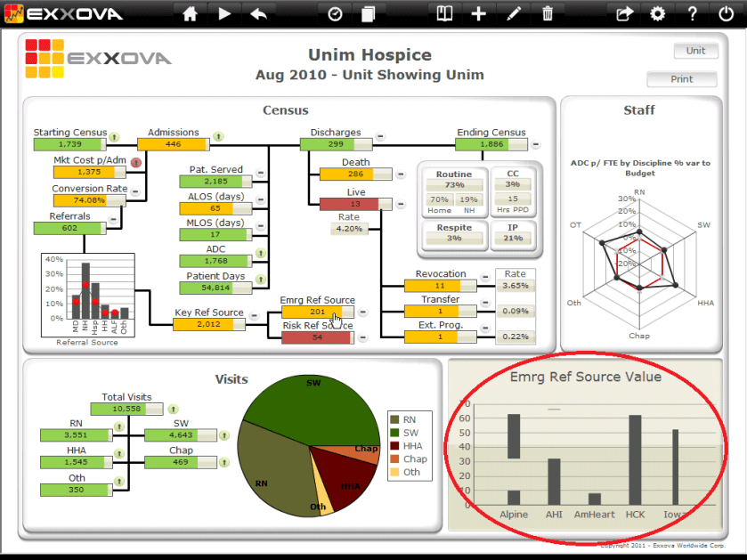Open settings gear icon
The height and width of the screenshot is (560, 747).
coord(658,13)
